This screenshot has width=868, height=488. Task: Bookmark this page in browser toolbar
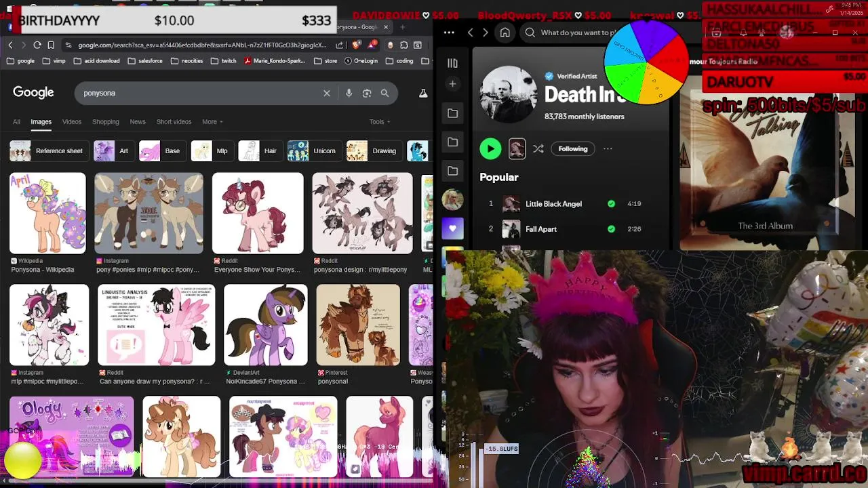point(51,45)
